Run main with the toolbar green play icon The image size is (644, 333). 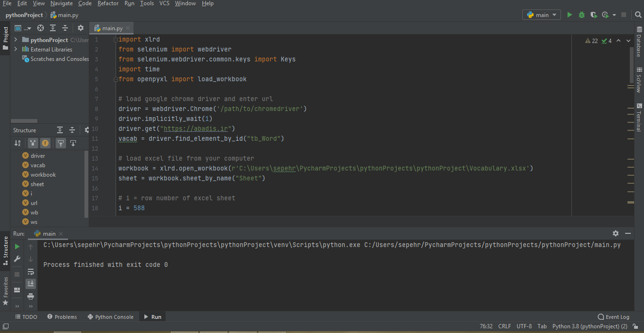pos(569,15)
